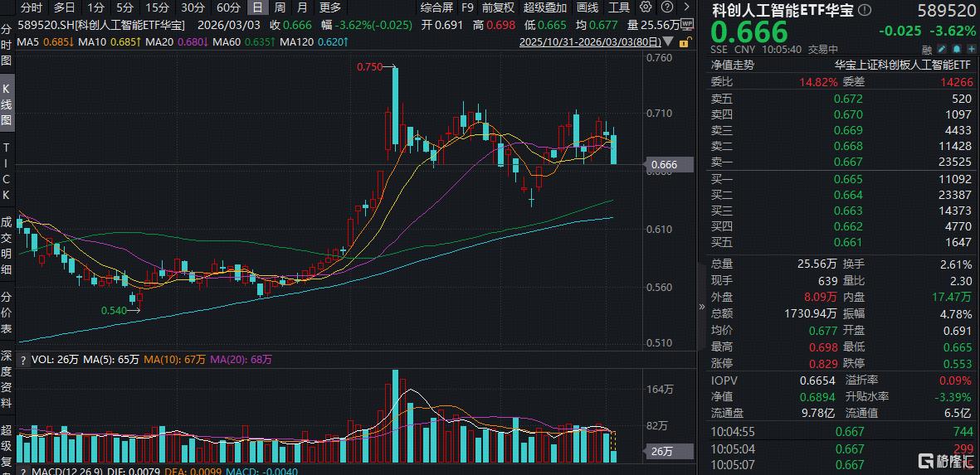
Task: Open the 更多 periods dropdown
Action: pyautogui.click(x=330, y=7)
